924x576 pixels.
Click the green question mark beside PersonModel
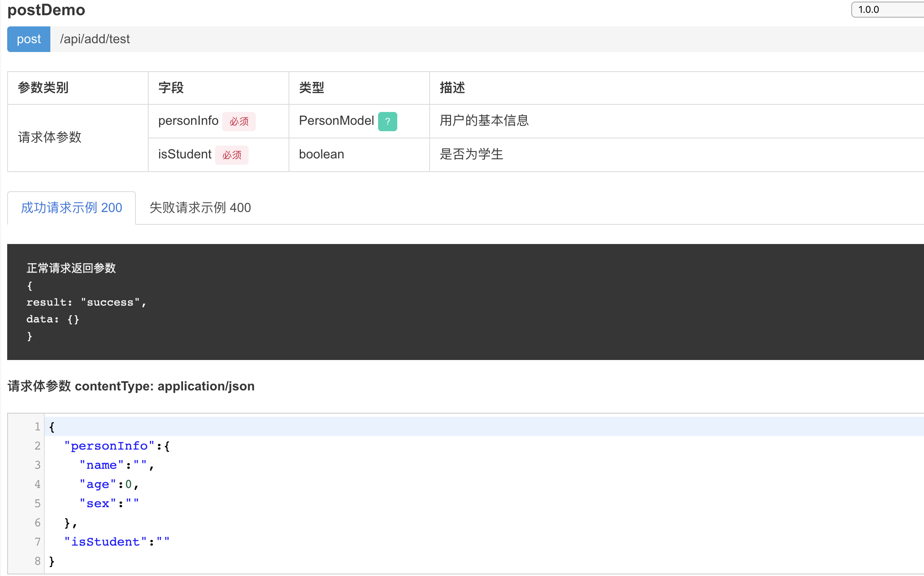[387, 122]
